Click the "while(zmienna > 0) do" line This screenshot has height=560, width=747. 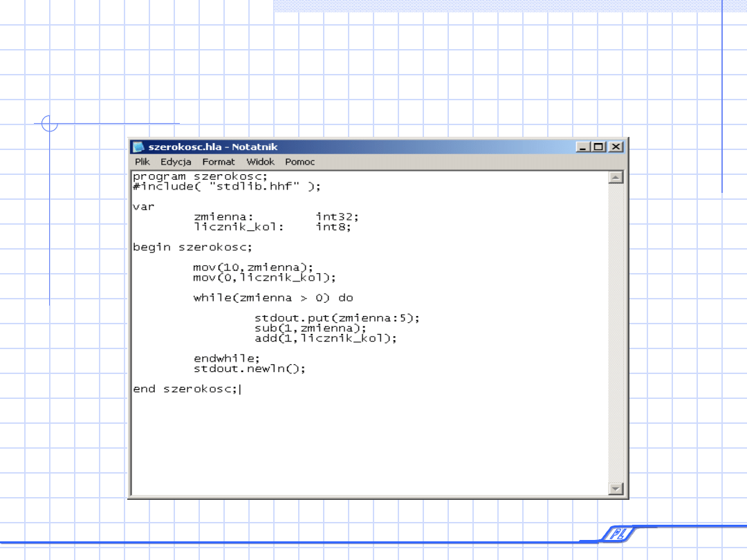pos(273,298)
